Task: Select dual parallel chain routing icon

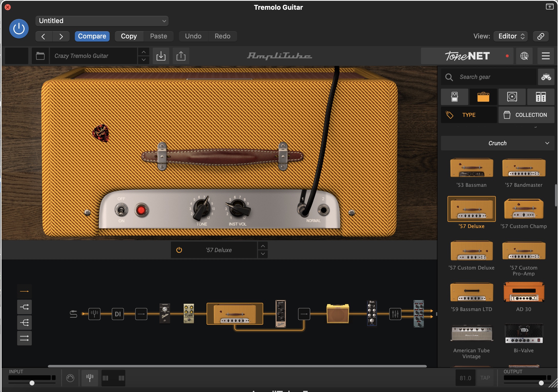Action: pos(24,338)
